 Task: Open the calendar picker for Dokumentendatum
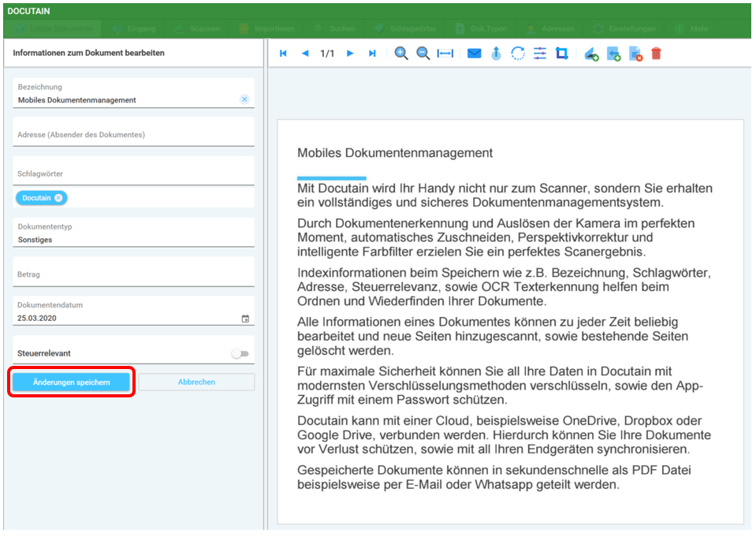tap(245, 319)
